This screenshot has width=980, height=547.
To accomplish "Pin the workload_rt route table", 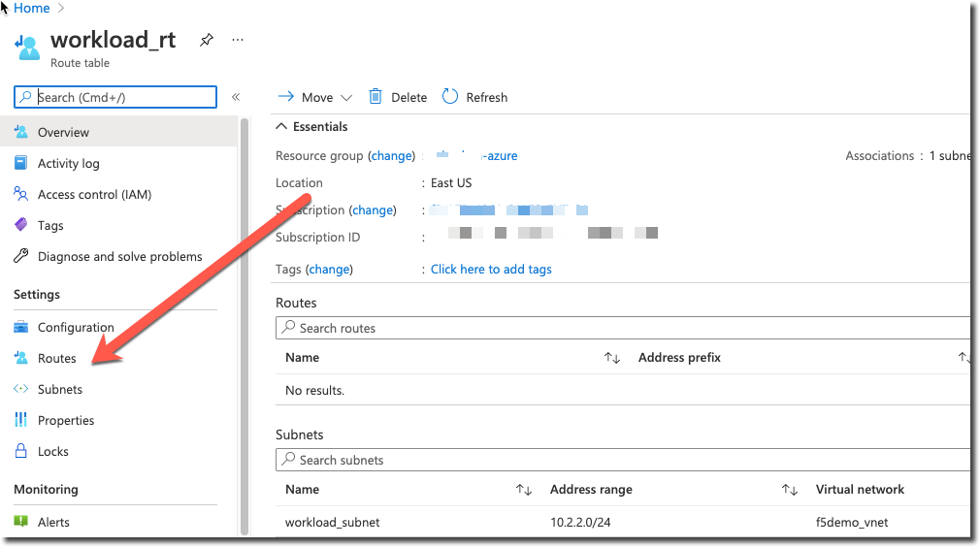I will point(206,41).
